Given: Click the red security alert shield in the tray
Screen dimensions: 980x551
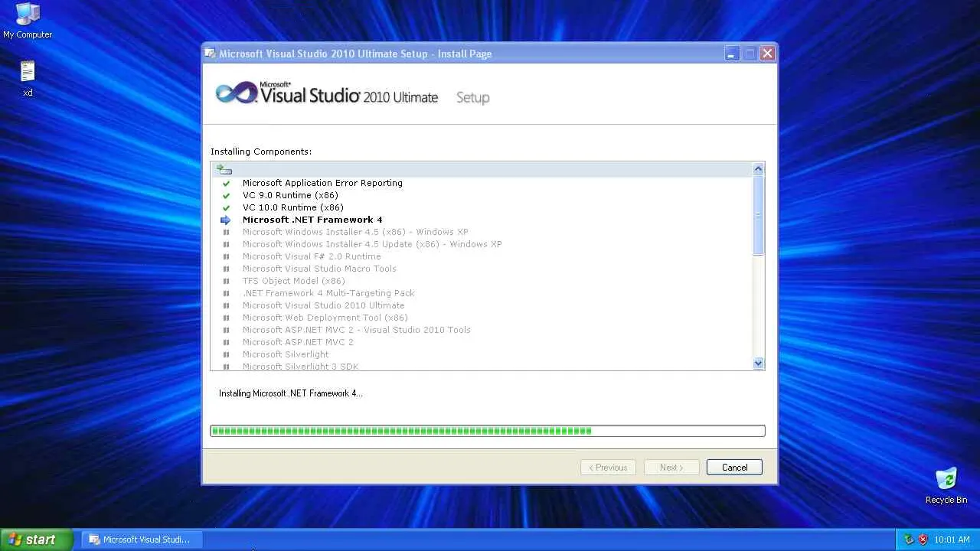Looking at the screenshot, I should (x=923, y=540).
